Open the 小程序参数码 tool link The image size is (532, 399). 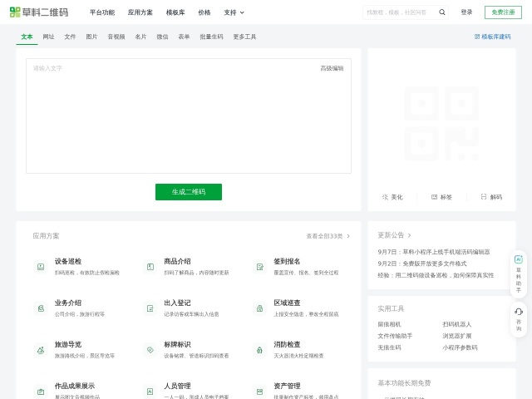click(x=460, y=347)
